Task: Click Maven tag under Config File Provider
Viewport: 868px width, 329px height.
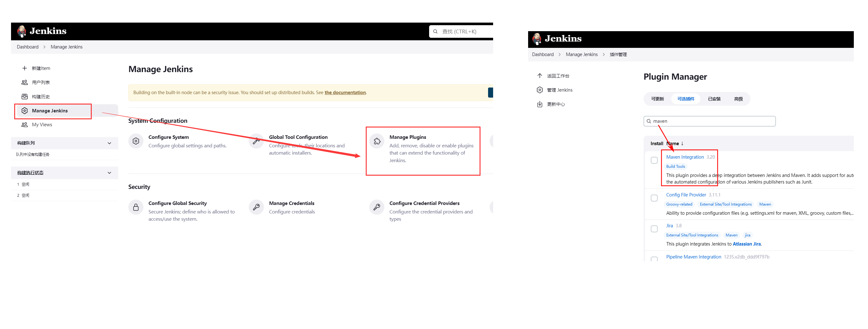Action: [765, 204]
